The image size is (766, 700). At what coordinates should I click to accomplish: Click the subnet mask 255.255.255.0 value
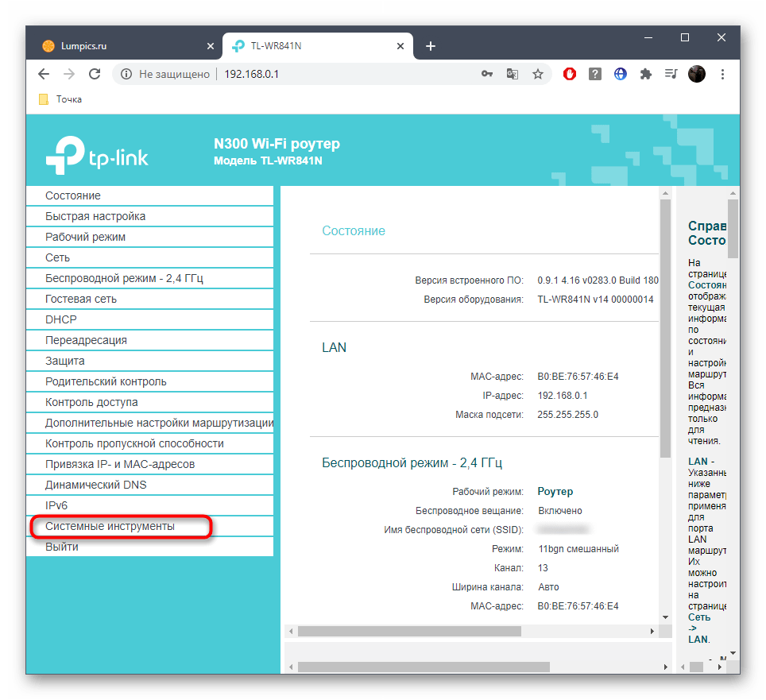(567, 414)
